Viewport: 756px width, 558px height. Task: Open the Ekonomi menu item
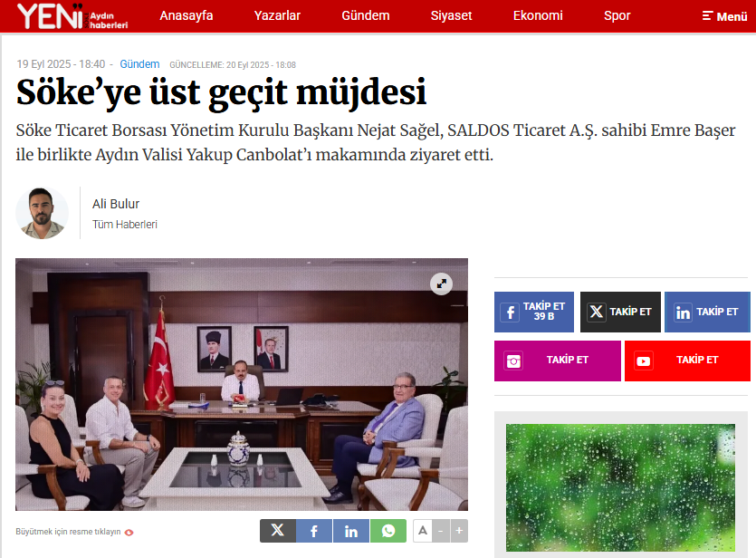(x=538, y=15)
